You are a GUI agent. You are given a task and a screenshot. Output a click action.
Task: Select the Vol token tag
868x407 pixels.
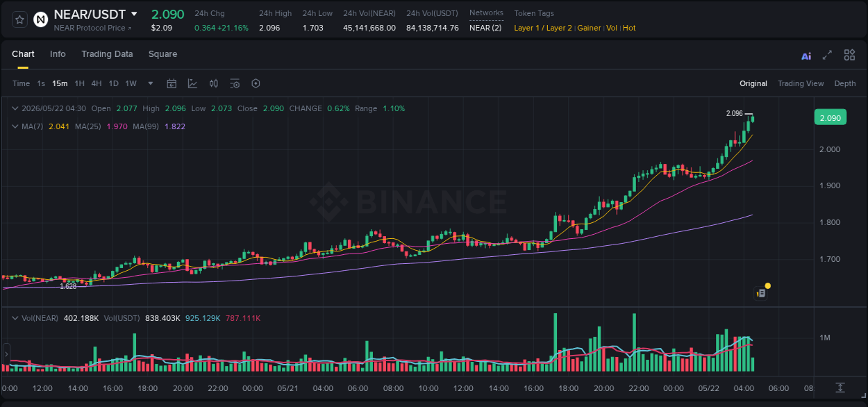(612, 28)
